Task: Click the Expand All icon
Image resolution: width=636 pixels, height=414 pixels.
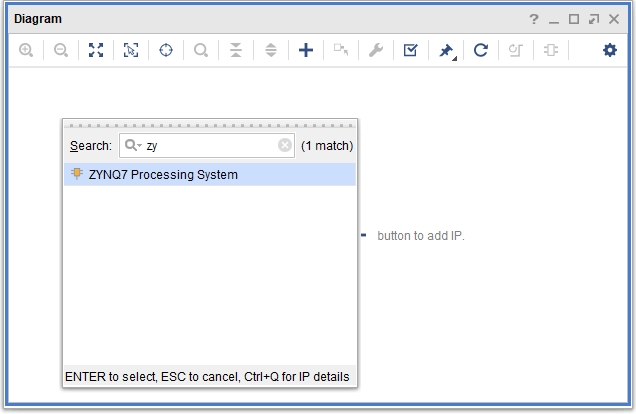Action: tap(271, 50)
